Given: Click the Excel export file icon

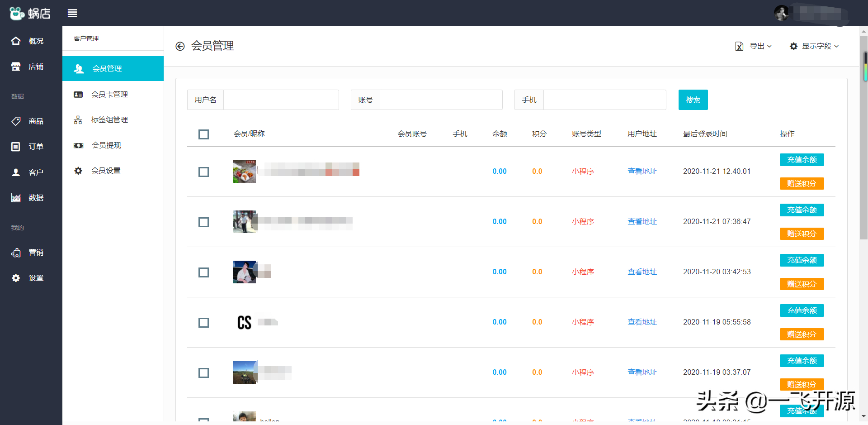Looking at the screenshot, I should click(x=739, y=46).
